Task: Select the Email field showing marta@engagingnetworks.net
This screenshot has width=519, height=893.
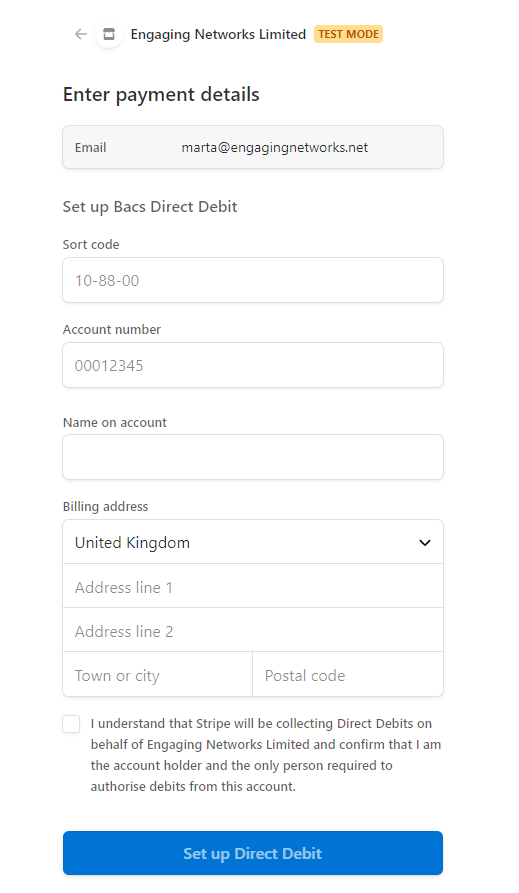Action: tap(253, 148)
